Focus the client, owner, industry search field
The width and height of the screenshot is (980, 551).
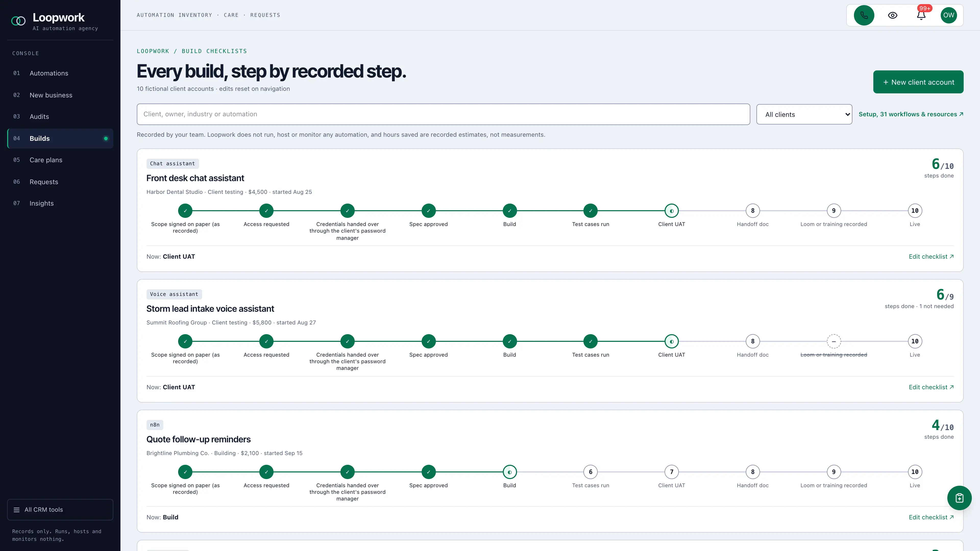(x=443, y=114)
